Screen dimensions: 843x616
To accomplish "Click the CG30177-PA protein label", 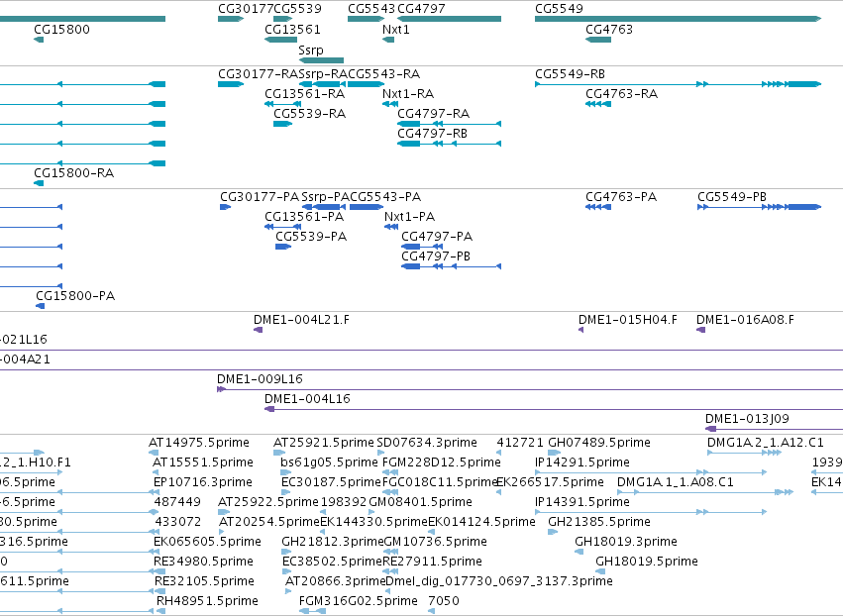I will tap(260, 197).
